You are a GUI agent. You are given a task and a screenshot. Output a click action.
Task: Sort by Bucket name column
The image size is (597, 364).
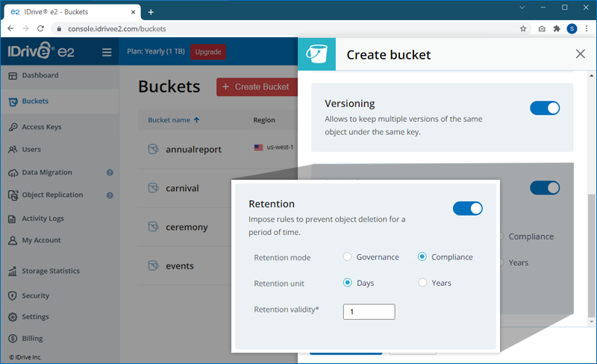click(x=174, y=120)
